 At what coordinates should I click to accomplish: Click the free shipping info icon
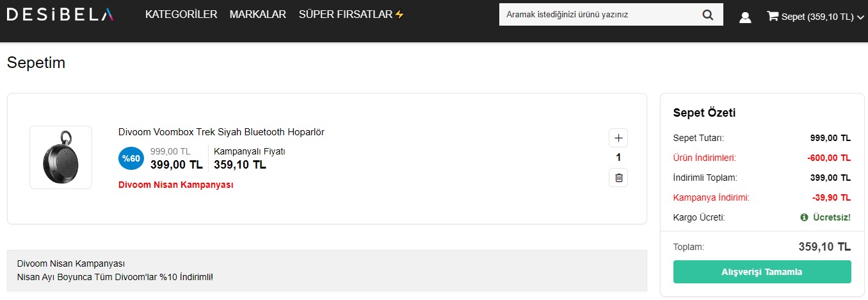804,217
